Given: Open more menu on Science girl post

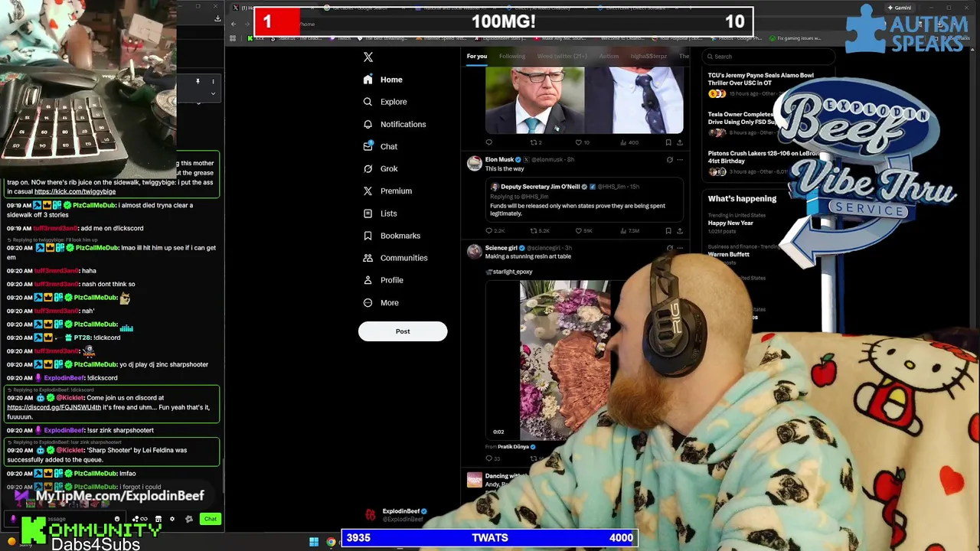Looking at the screenshot, I should 680,248.
